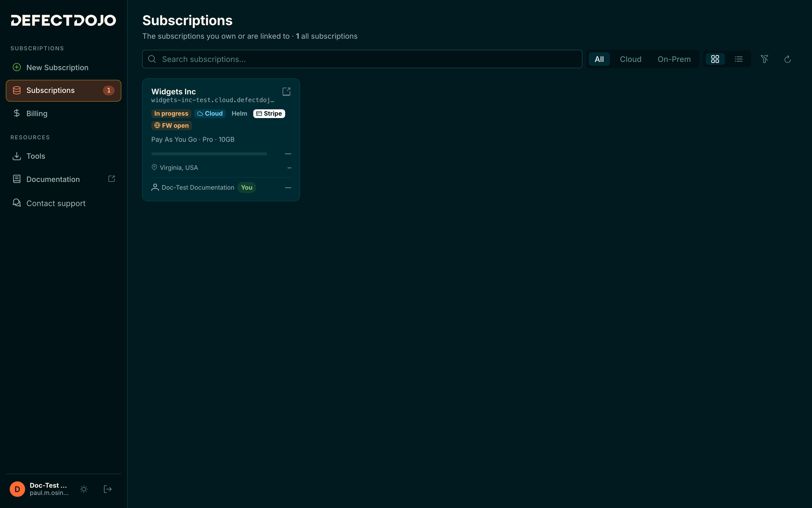812x508 pixels.
Task: Click the download Tools icon
Action: coord(17,156)
